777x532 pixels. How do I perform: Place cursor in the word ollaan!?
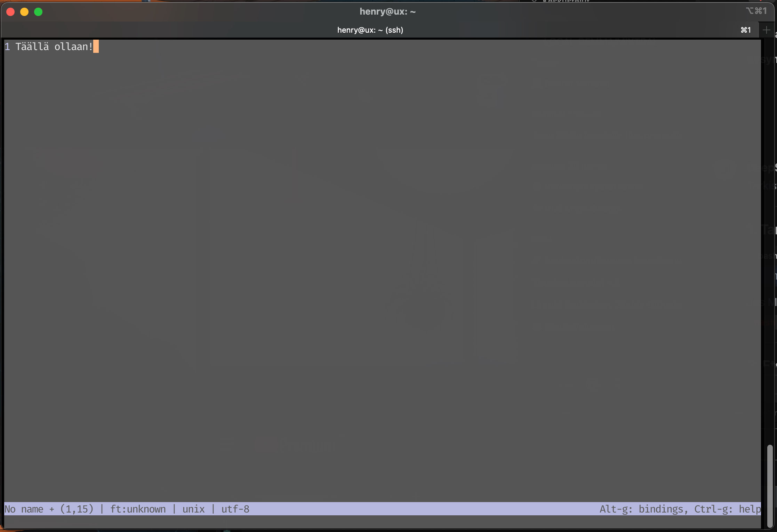73,47
